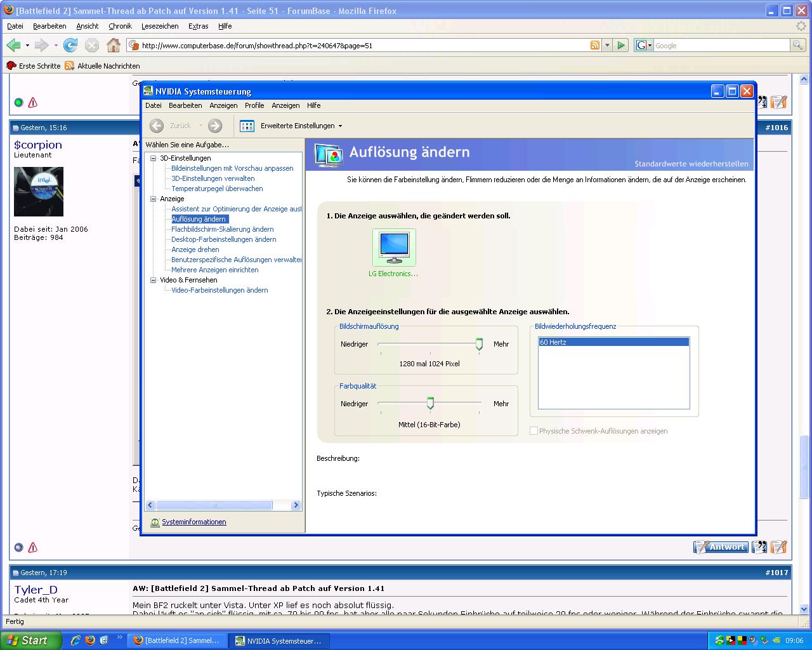The height and width of the screenshot is (650, 812).
Task: Open the Zurück history dropdown arrow
Action: 200,126
